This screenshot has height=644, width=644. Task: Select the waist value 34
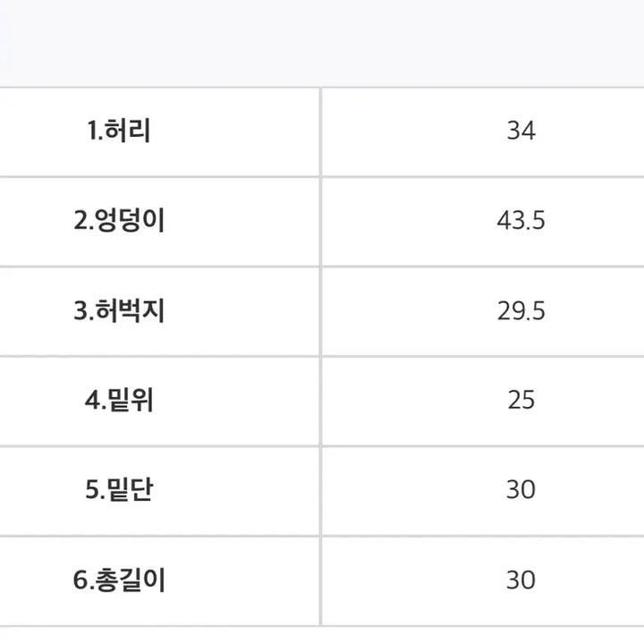pyautogui.click(x=520, y=131)
